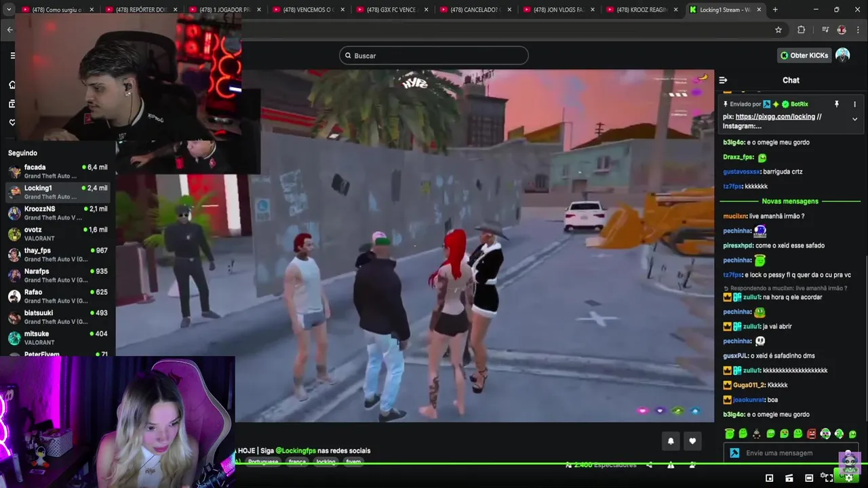Click the Portuguese stream tag
The width and height of the screenshot is (868, 488).
click(263, 462)
